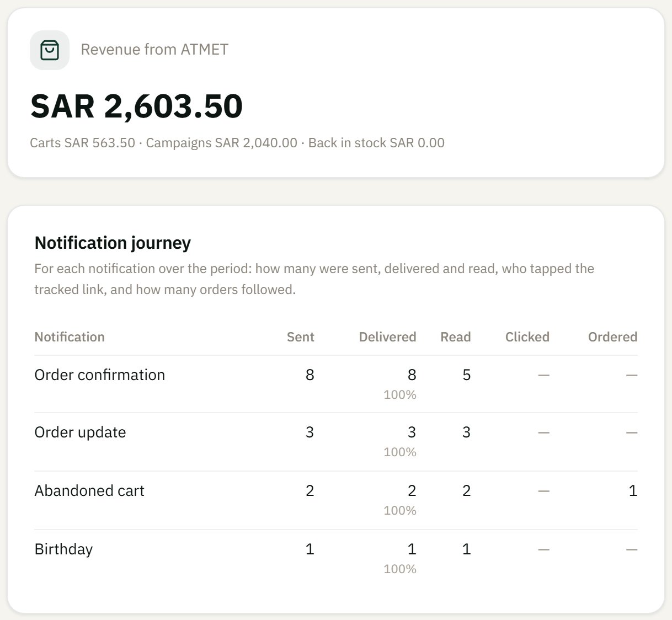Select the 'Order update' row label
Viewport: 672px width, 620px height.
tap(80, 432)
